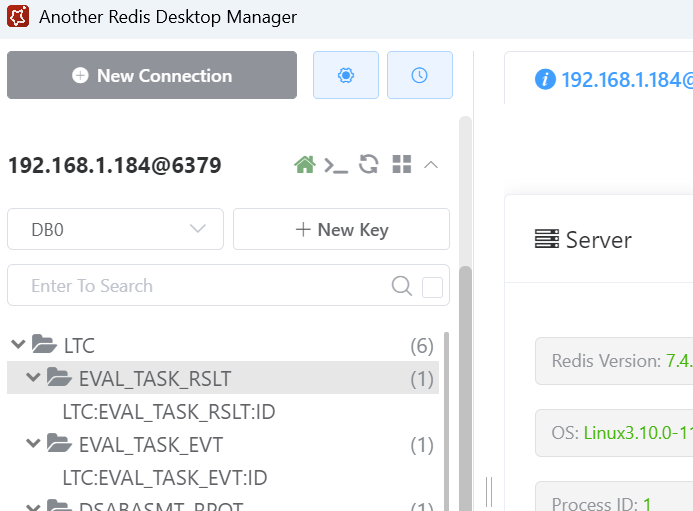Open the Redis console terminal icon
Screen dimensions: 693x511
pyautogui.click(x=336, y=165)
